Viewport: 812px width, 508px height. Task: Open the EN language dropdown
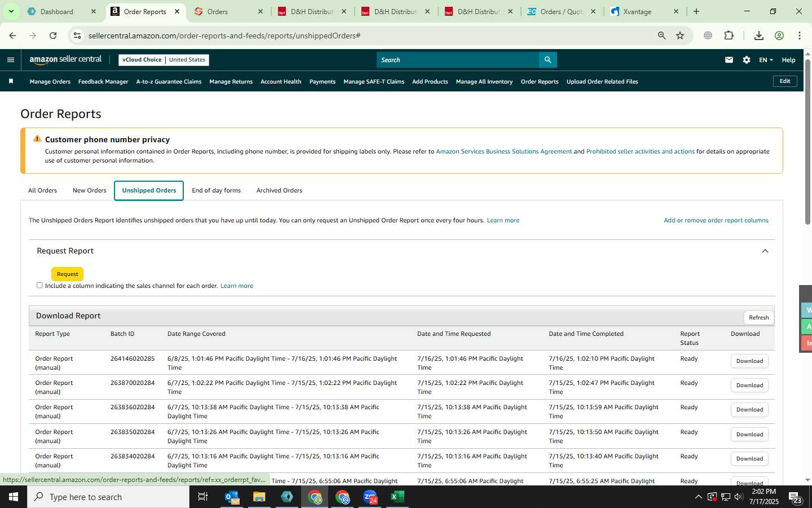(766, 60)
